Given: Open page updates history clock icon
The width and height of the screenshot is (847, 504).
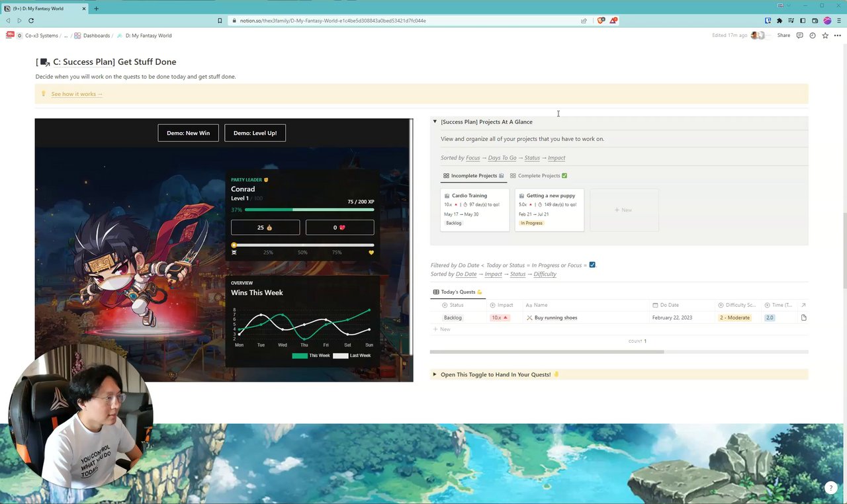Looking at the screenshot, I should click(812, 35).
